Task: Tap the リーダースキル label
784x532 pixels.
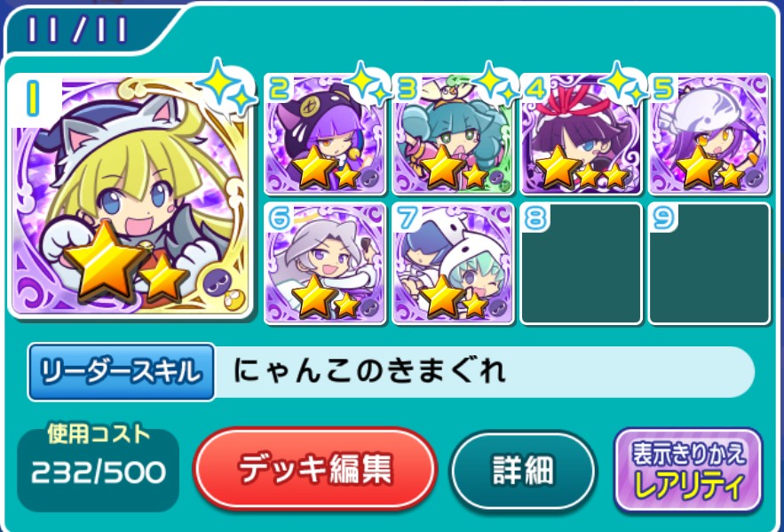Action: (122, 372)
